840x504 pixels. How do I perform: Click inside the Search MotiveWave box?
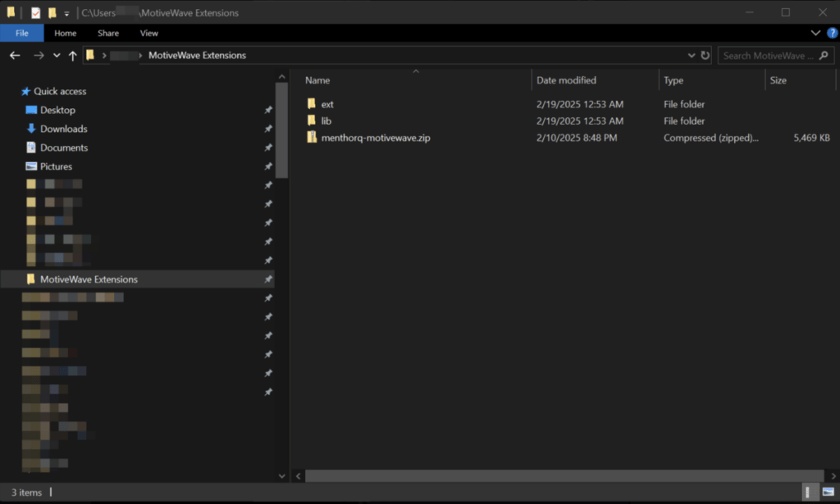(771, 55)
